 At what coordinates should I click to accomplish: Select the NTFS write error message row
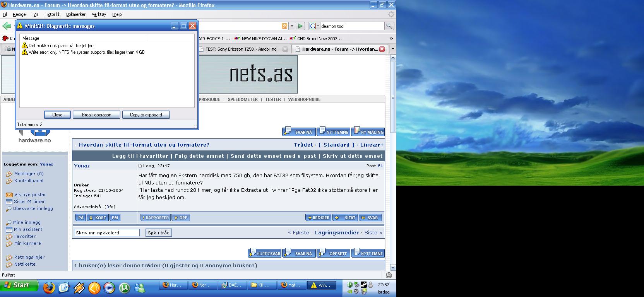[83, 52]
